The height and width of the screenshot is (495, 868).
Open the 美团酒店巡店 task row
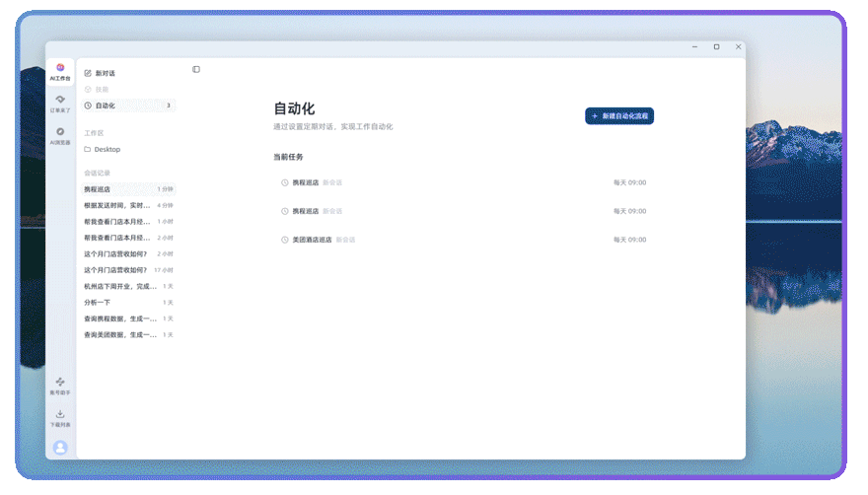tap(464, 240)
